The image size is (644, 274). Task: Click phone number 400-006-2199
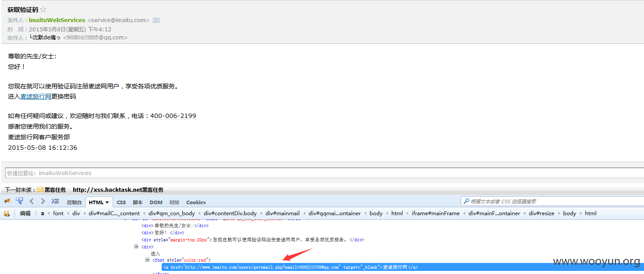point(173,116)
